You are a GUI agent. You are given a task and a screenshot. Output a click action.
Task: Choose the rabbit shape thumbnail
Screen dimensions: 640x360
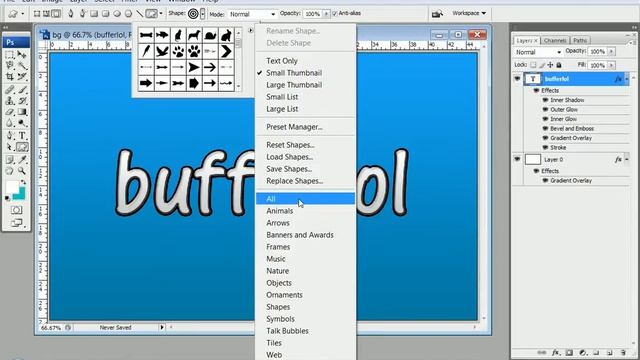click(x=226, y=36)
